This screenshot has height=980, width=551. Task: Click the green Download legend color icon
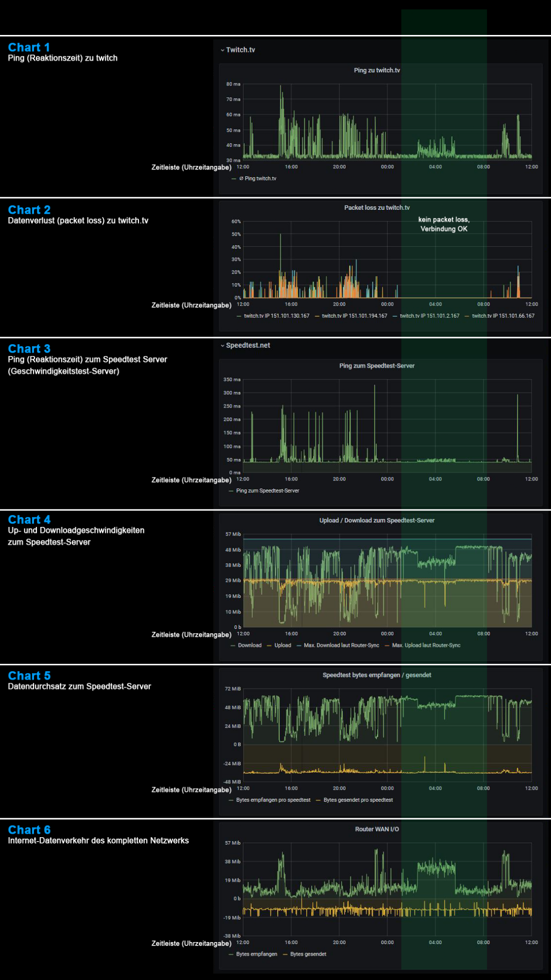(233, 646)
